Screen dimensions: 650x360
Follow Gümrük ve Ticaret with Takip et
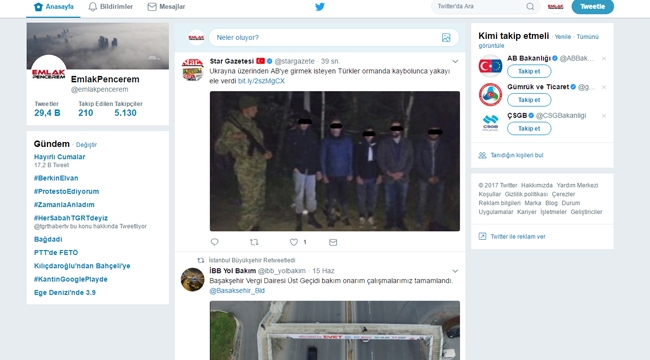pyautogui.click(x=529, y=100)
